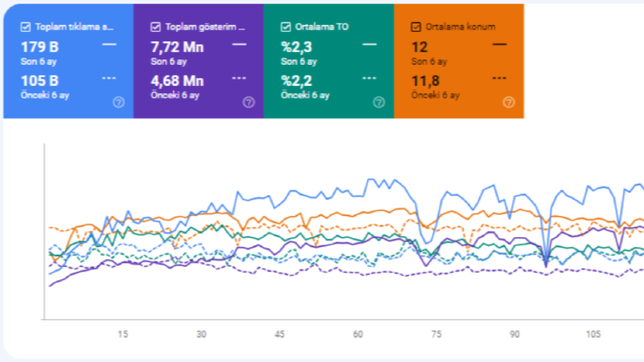
Task: Select the 4,68 Mn previous impressions value
Action: click(177, 81)
